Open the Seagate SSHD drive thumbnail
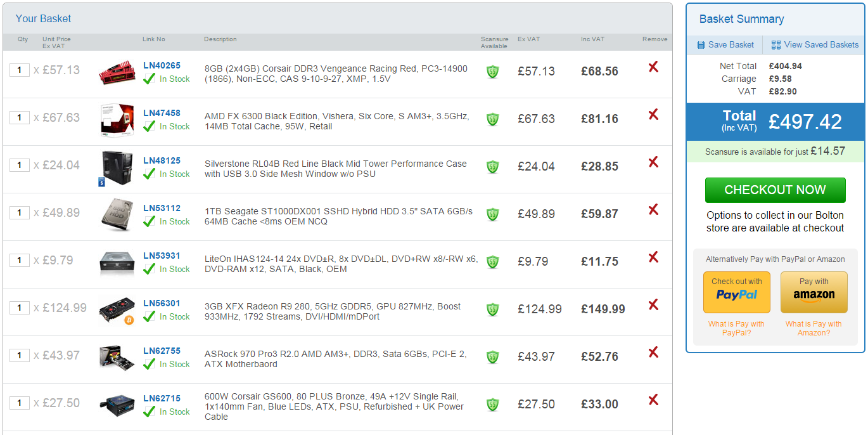This screenshot has height=435, width=868. click(x=117, y=215)
